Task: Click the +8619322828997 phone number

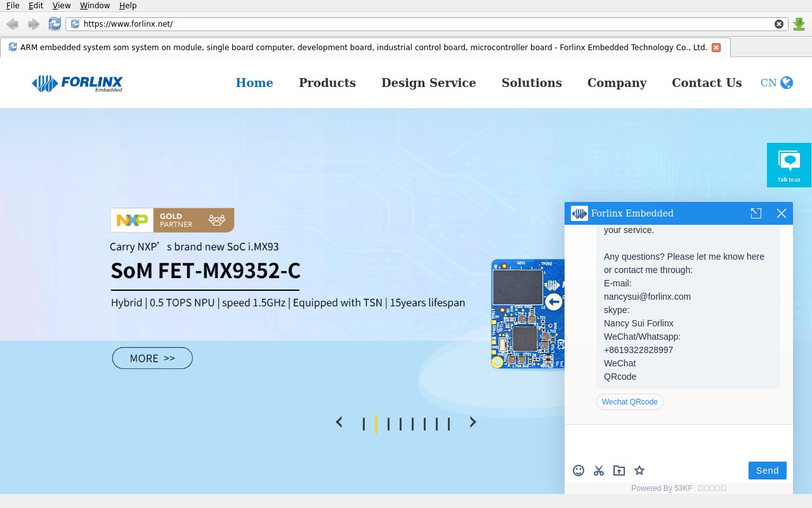Action: [638, 350]
